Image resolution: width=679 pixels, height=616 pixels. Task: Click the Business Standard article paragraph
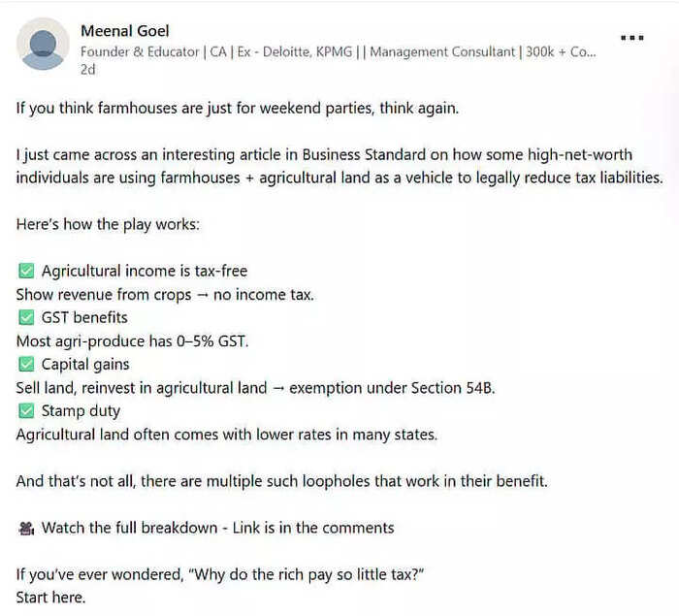pyautogui.click(x=339, y=166)
